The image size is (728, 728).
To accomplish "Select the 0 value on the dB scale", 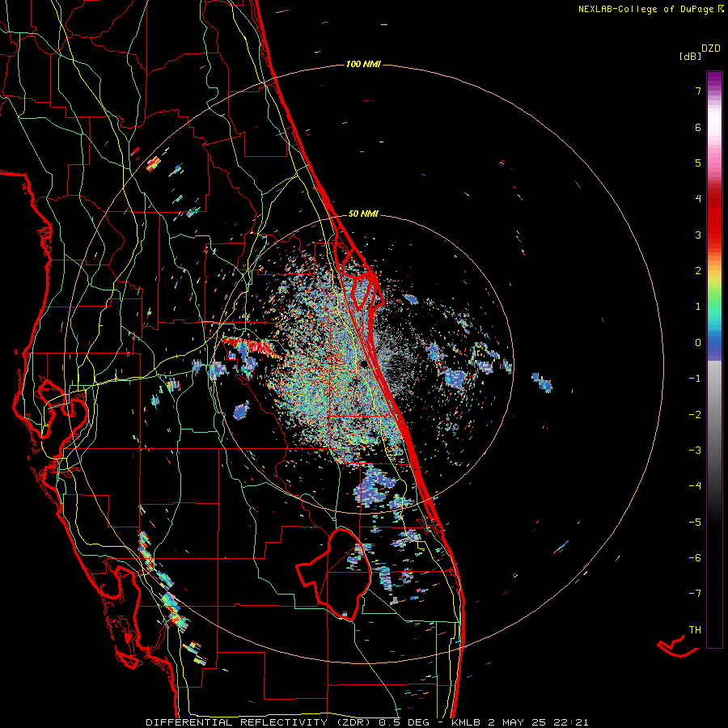I will click(x=698, y=343).
